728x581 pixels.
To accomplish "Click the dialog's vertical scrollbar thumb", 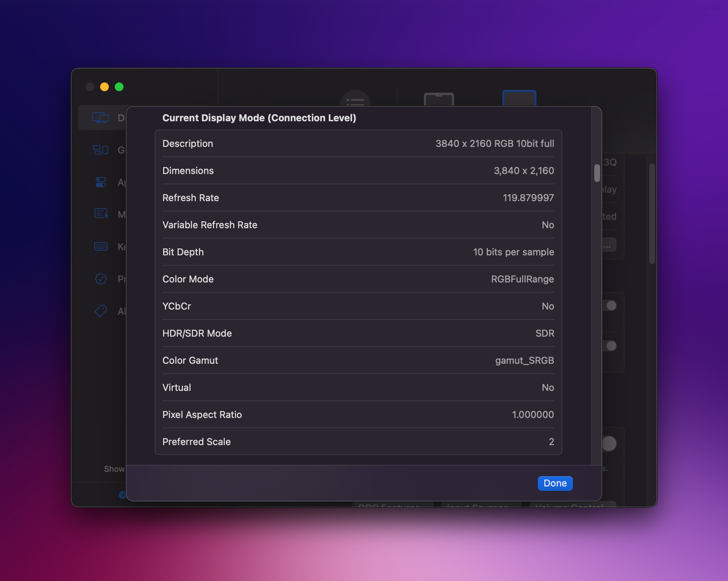I will click(597, 173).
